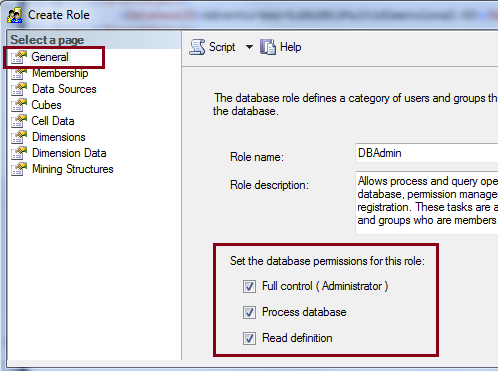
Task: Toggle Full control (Administrator) checkbox
Action: [x=249, y=286]
